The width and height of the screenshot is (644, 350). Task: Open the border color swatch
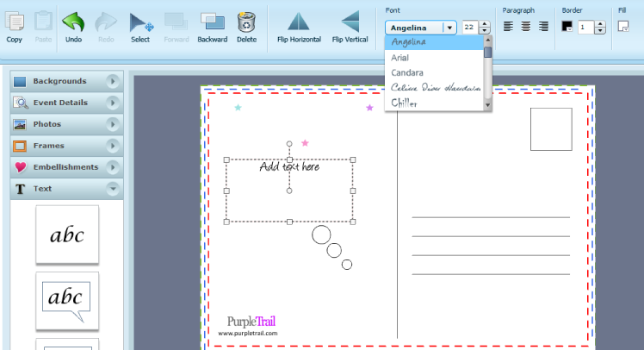(x=567, y=27)
